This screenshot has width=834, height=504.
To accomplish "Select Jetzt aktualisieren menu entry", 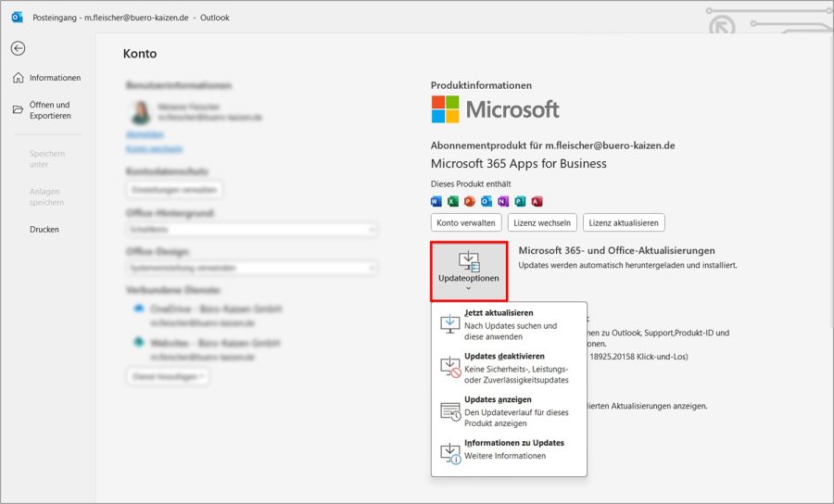I will coord(509,324).
